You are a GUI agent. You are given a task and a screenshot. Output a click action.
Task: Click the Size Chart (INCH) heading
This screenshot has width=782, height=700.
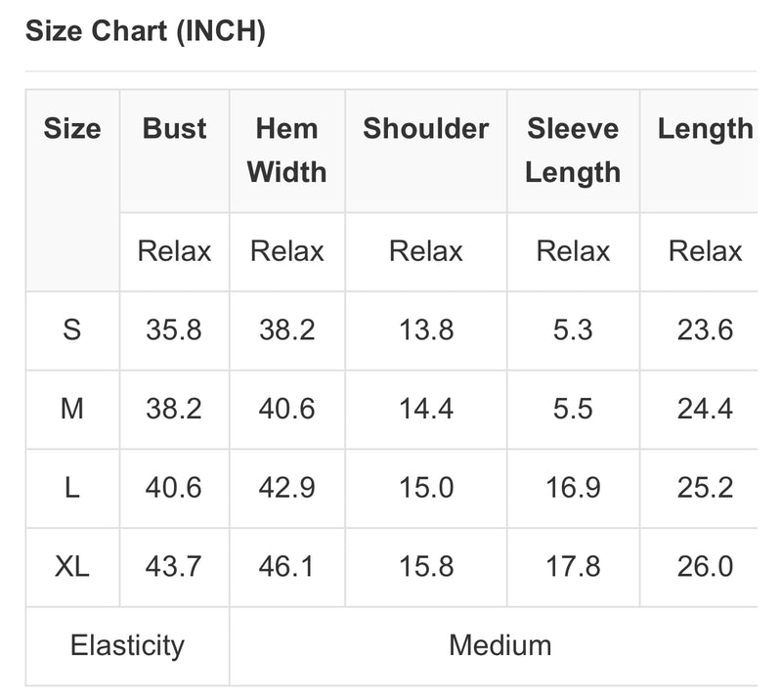click(x=145, y=31)
